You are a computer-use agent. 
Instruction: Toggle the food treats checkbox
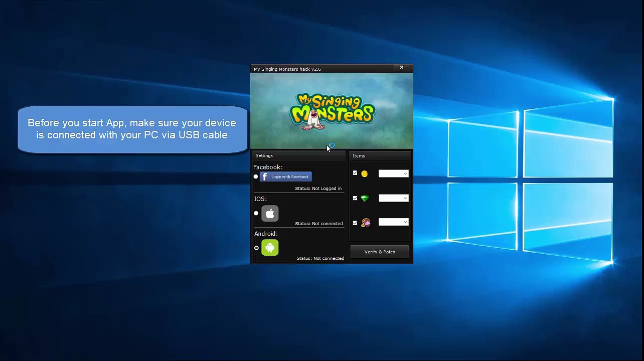355,223
